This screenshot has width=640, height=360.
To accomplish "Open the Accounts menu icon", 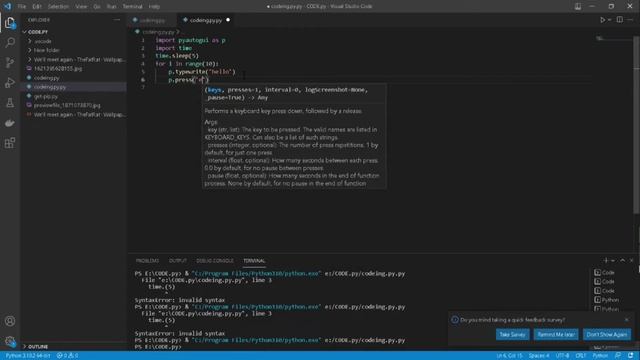I will pyautogui.click(x=10, y=321).
